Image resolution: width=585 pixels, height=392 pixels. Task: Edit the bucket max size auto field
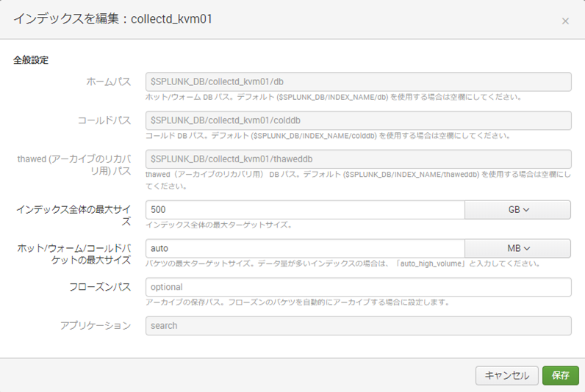tap(305, 249)
